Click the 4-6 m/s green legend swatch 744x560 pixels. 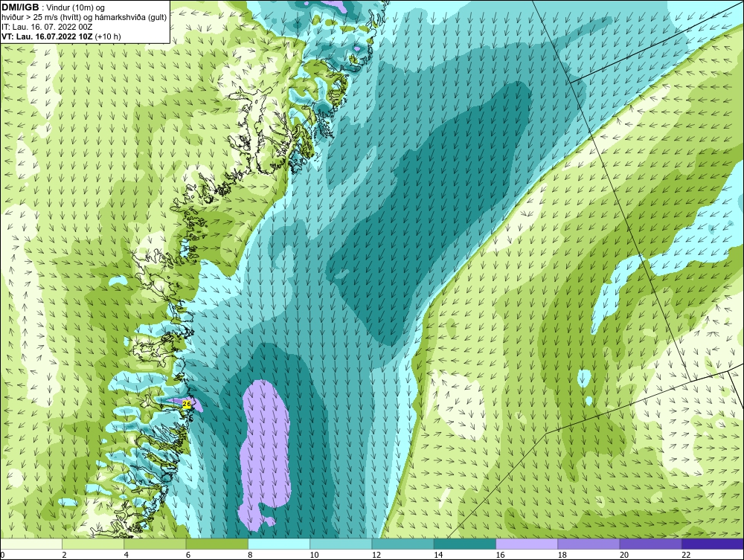click(155, 544)
